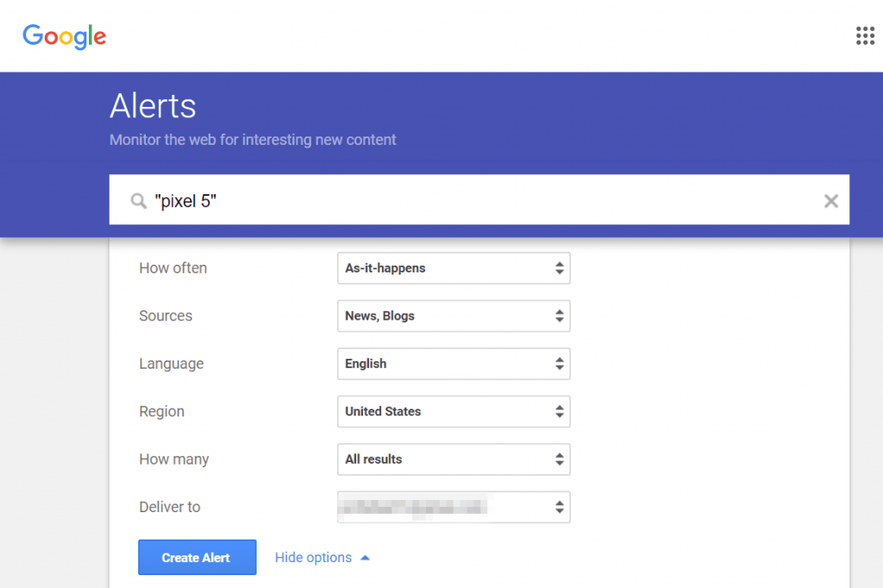This screenshot has height=588, width=883.
Task: Clear the "pixel 5" search query
Action: (830, 201)
